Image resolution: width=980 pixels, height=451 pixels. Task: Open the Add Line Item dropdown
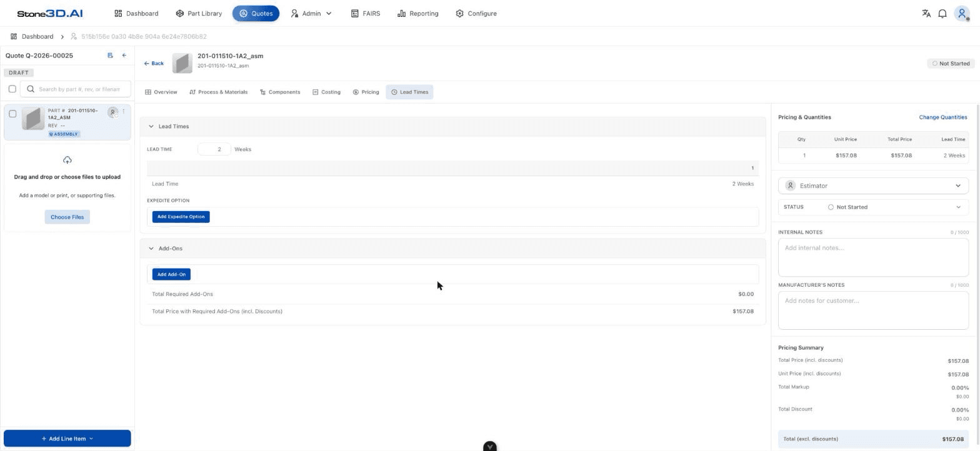(x=67, y=439)
